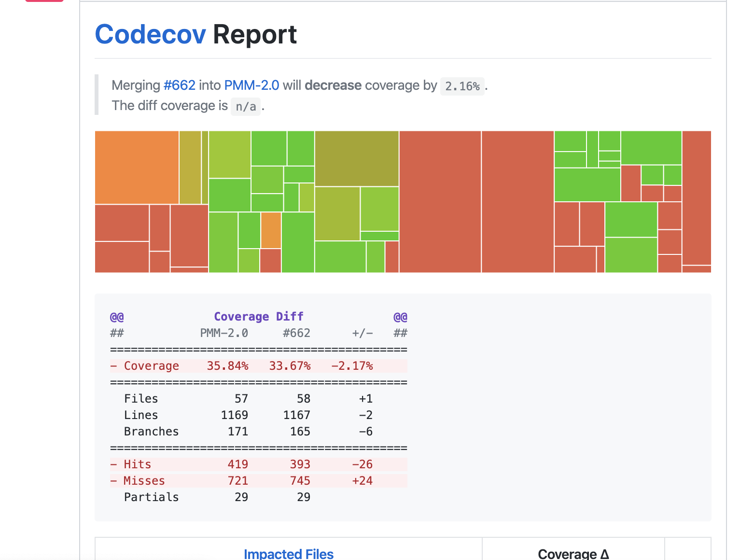Select the Misses row in diff table
The width and height of the screenshot is (754, 560).
coord(259,481)
